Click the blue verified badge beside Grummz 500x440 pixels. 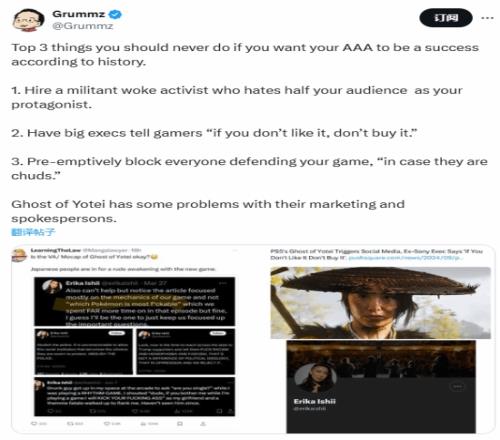(x=116, y=14)
